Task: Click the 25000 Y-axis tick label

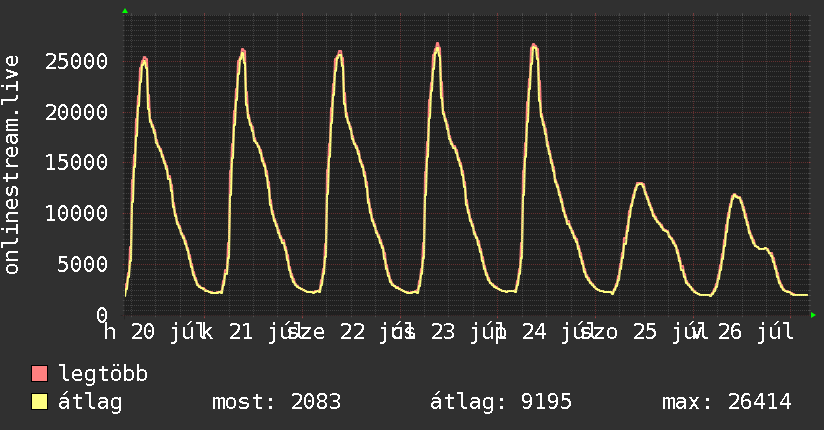Action: pyautogui.click(x=77, y=62)
